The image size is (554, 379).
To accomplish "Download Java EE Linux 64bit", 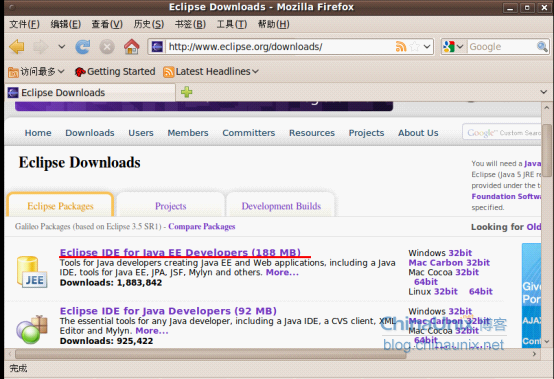I will pyautogui.click(x=481, y=291).
